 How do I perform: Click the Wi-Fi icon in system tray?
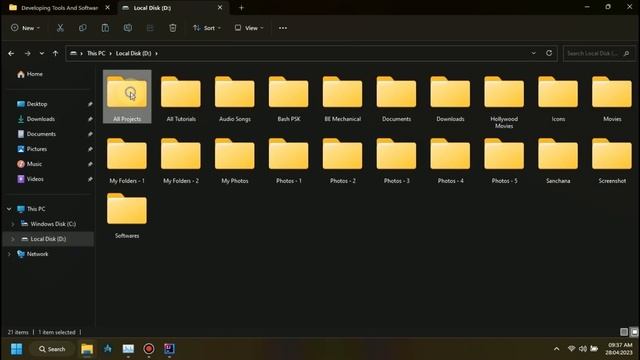pos(571,349)
